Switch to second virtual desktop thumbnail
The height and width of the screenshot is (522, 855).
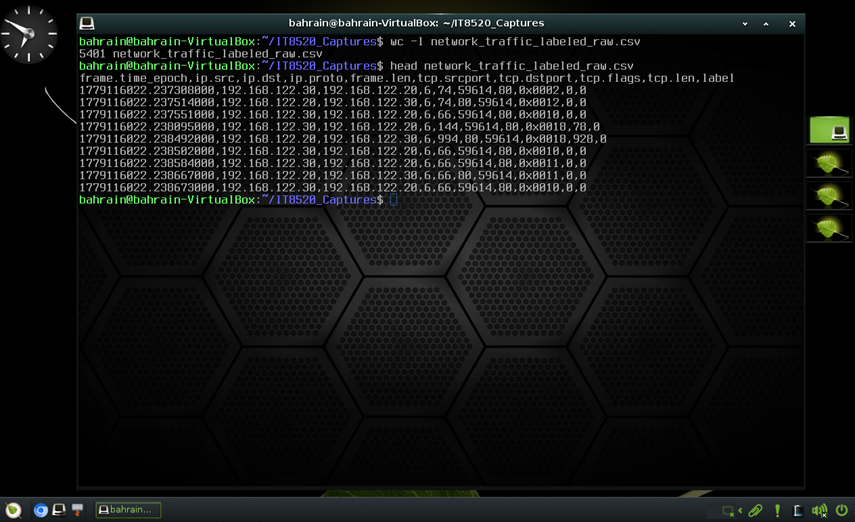(829, 164)
